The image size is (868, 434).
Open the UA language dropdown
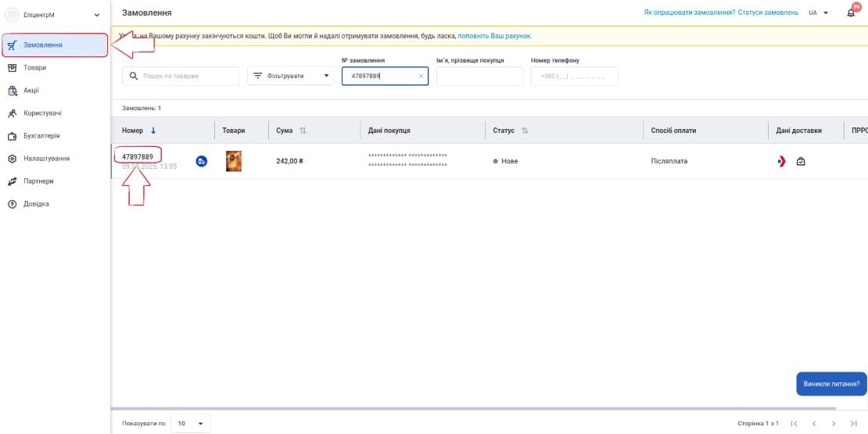(818, 13)
